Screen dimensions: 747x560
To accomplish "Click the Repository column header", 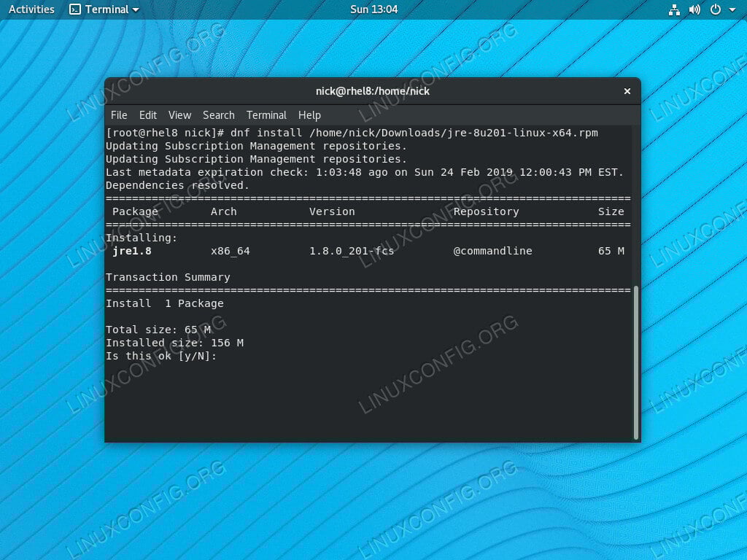I will coord(486,211).
